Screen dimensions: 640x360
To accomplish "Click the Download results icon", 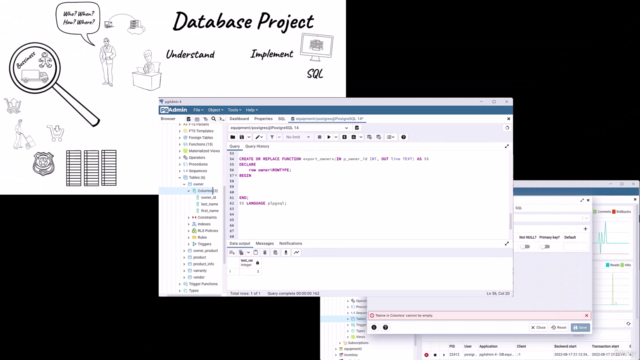I will [x=286, y=253].
